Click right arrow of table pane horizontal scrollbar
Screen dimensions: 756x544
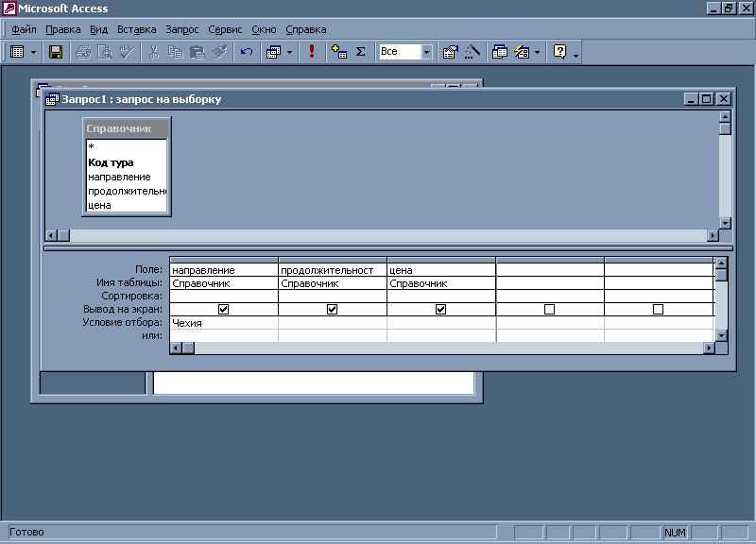click(713, 235)
